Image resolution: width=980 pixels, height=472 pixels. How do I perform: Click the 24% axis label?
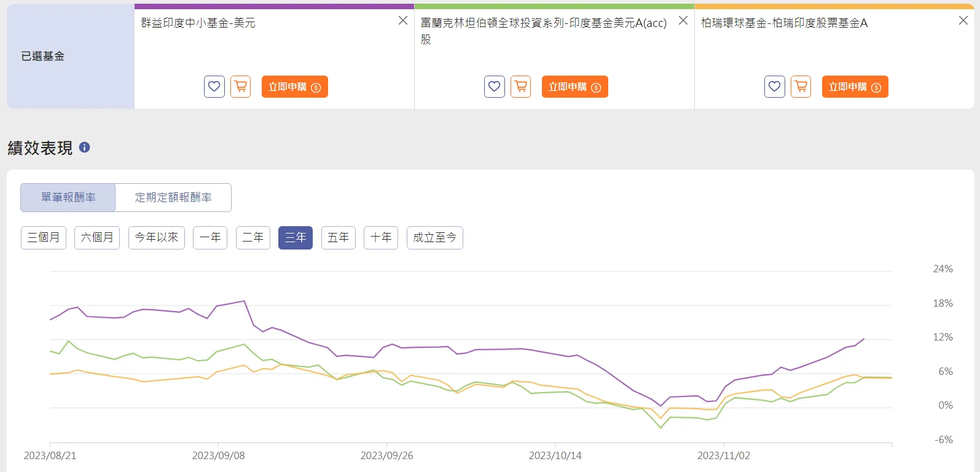tap(943, 269)
